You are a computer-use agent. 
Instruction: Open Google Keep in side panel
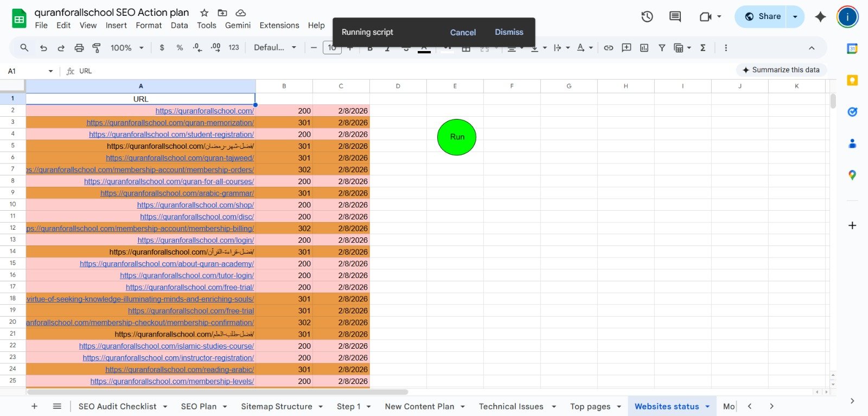(852, 80)
